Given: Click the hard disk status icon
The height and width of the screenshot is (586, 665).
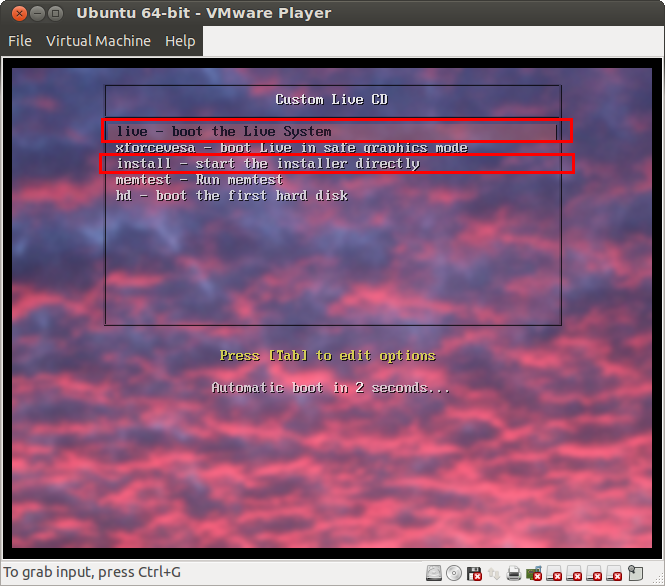Looking at the screenshot, I should pyautogui.click(x=434, y=573).
